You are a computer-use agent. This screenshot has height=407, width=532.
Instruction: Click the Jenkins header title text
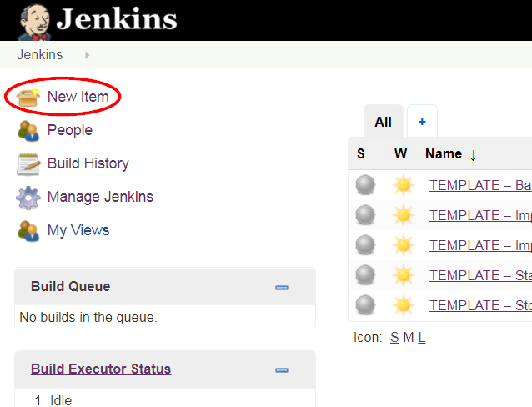pos(117,18)
